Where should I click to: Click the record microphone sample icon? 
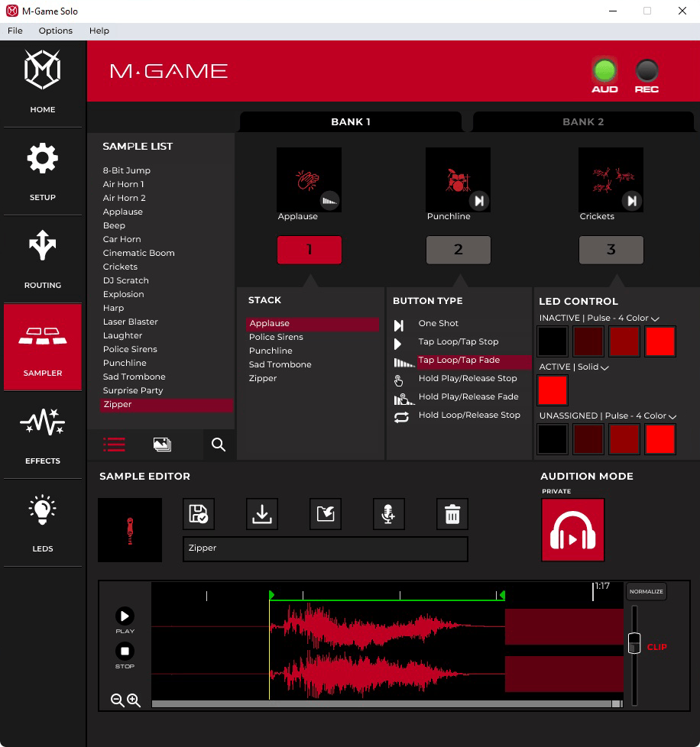pyautogui.click(x=389, y=514)
